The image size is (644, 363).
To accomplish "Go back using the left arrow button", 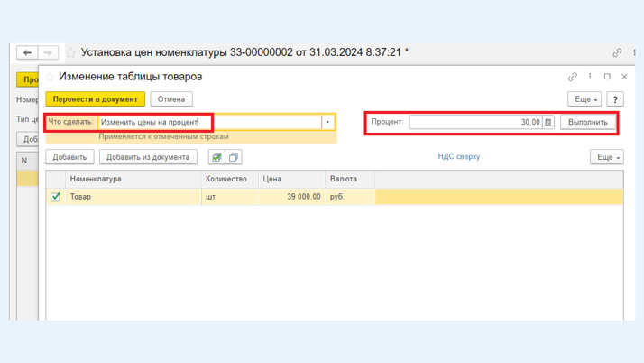I will pyautogui.click(x=27, y=52).
